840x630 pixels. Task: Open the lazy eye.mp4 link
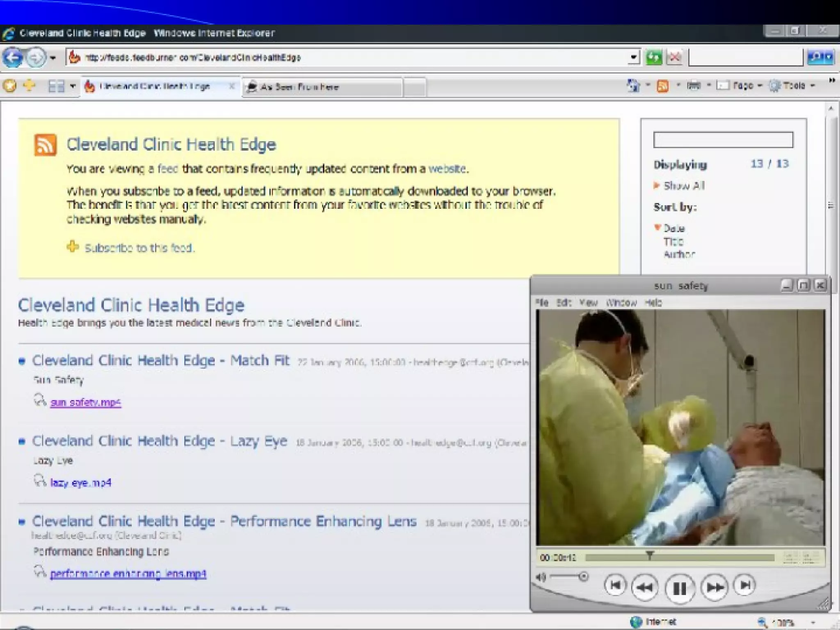[x=80, y=483]
